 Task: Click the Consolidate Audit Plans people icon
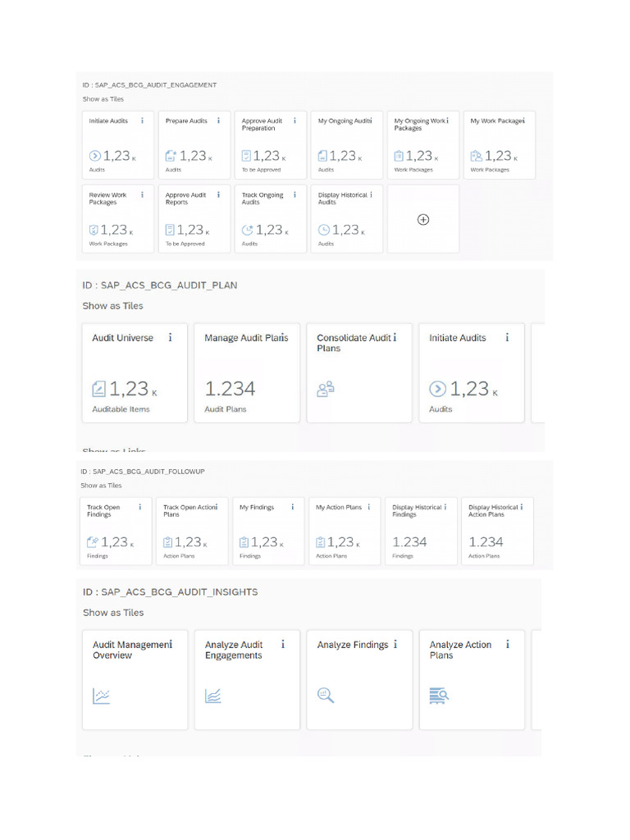[325, 389]
